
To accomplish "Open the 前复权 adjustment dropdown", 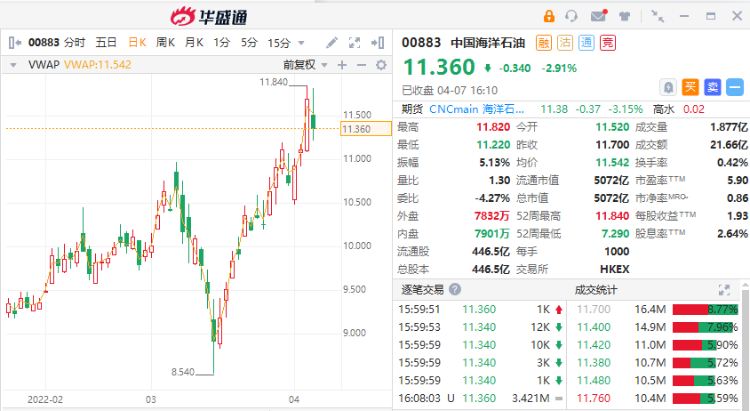I will (x=306, y=65).
